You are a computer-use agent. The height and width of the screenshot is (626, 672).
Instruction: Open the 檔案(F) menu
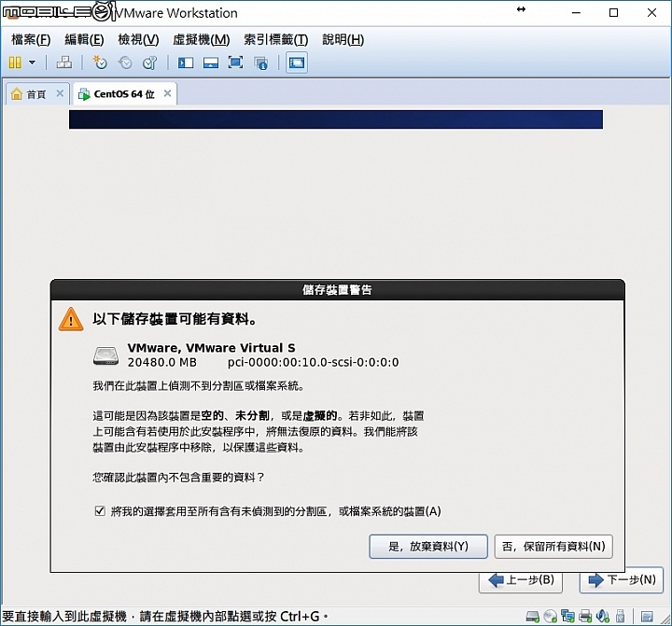pyautogui.click(x=31, y=39)
